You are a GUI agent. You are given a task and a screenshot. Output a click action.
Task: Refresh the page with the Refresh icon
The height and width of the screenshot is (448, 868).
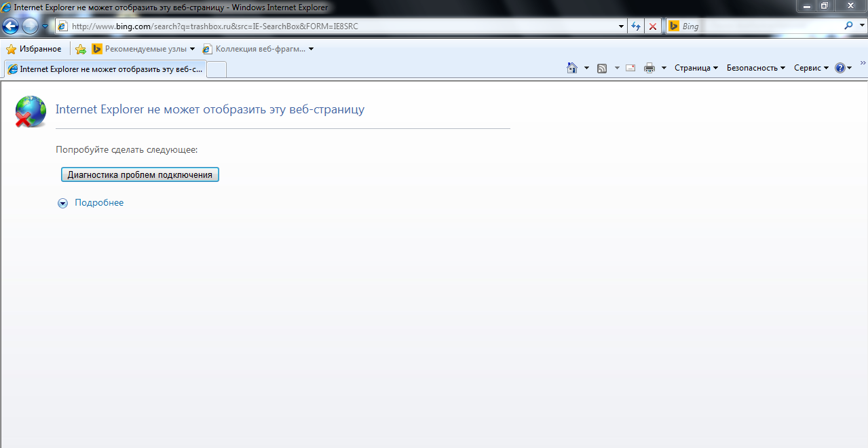point(636,26)
